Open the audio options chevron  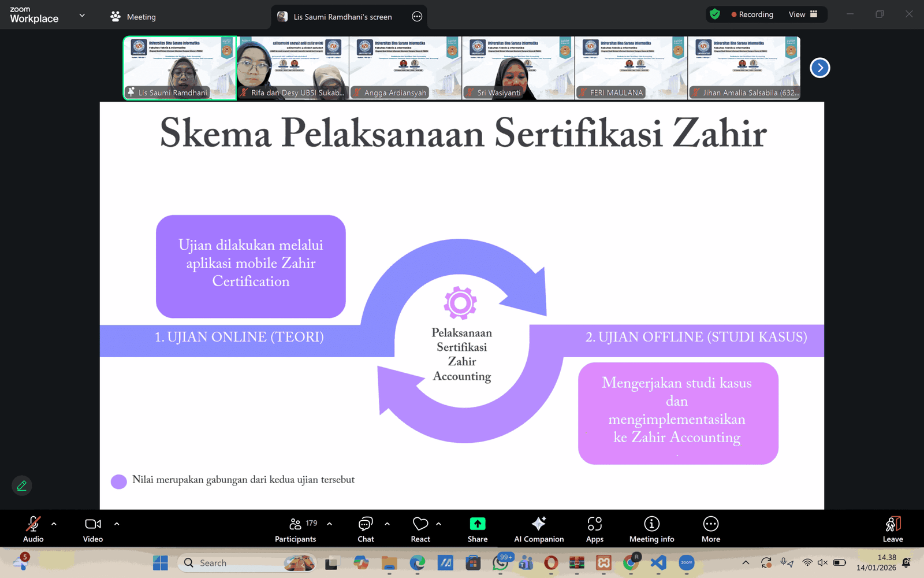tap(55, 523)
